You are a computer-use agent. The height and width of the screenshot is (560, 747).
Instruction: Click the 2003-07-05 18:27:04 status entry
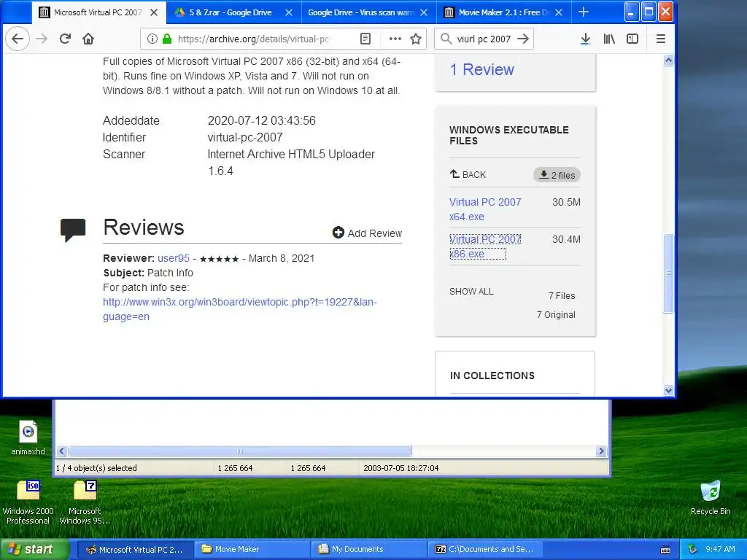[x=400, y=468]
